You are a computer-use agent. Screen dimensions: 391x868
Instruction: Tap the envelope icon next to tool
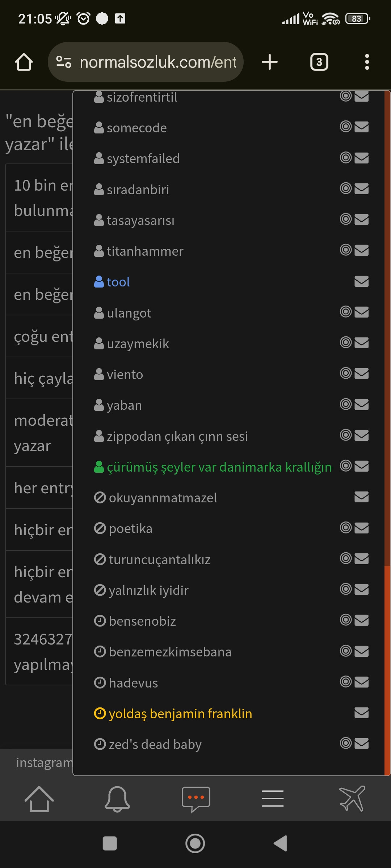(361, 281)
